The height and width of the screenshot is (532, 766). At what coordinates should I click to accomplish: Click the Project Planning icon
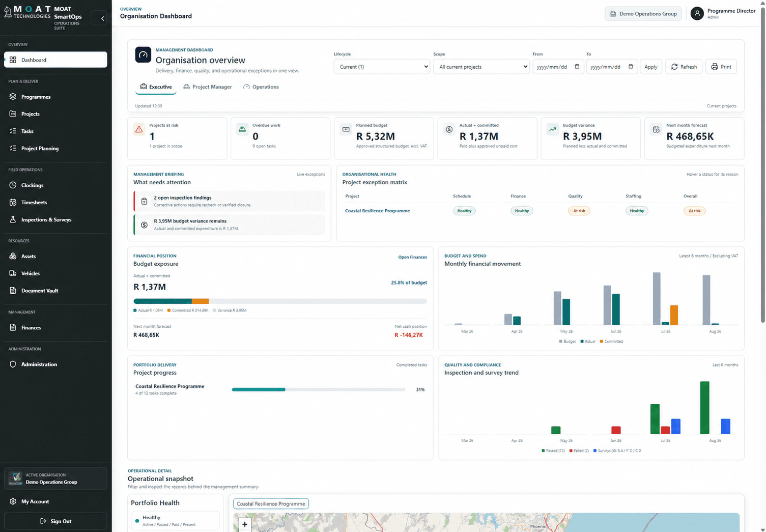tap(13, 148)
